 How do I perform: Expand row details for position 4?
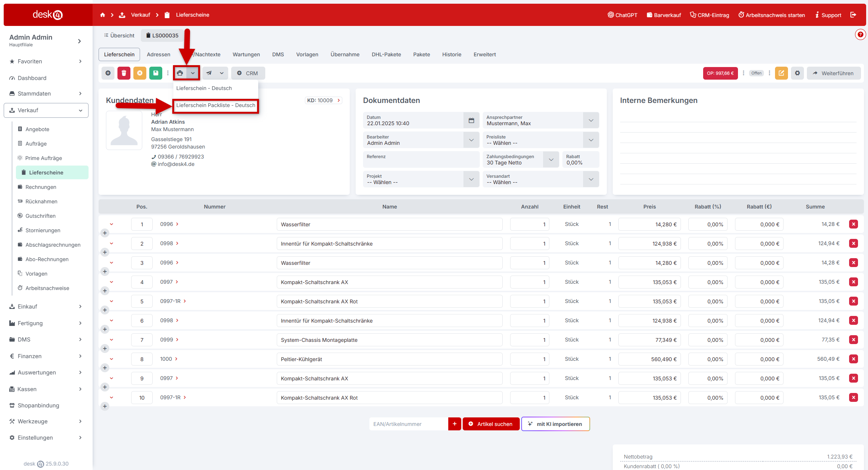[x=112, y=282]
